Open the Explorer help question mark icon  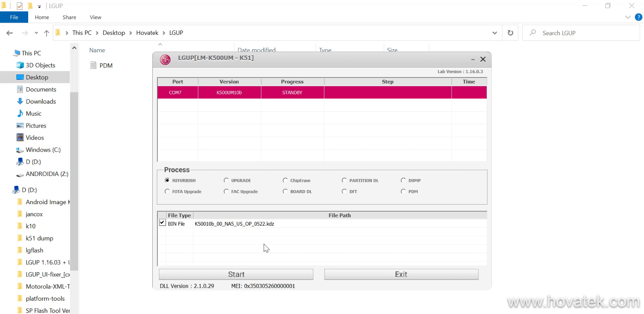[x=639, y=17]
